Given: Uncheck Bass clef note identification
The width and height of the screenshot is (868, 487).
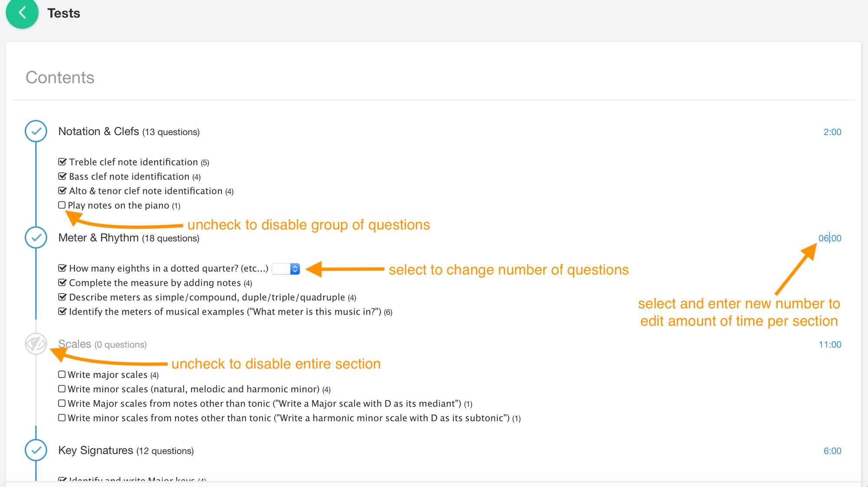Looking at the screenshot, I should click(x=62, y=176).
